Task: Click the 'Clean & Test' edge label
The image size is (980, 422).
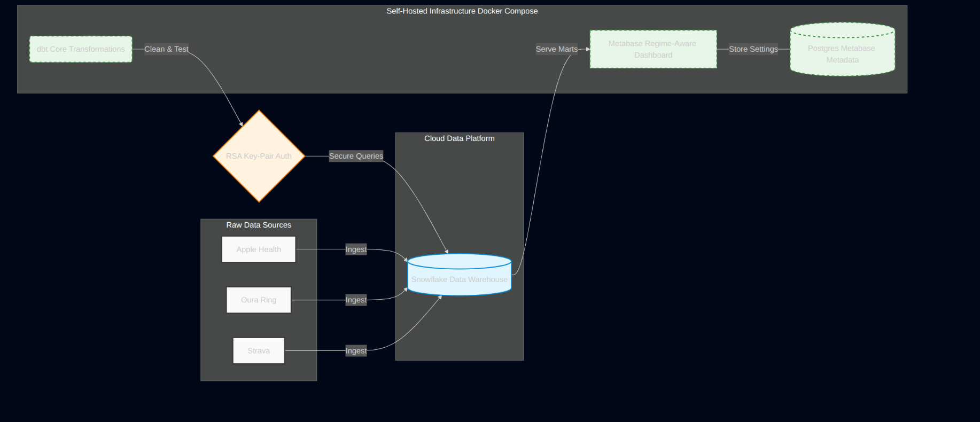Action: point(166,49)
